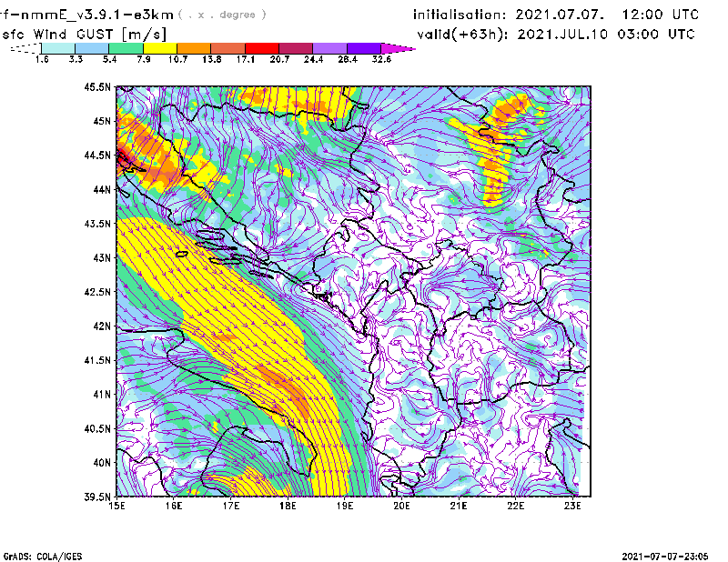
Task: Click the model name text ending in 'e3km'
Action: (x=86, y=15)
